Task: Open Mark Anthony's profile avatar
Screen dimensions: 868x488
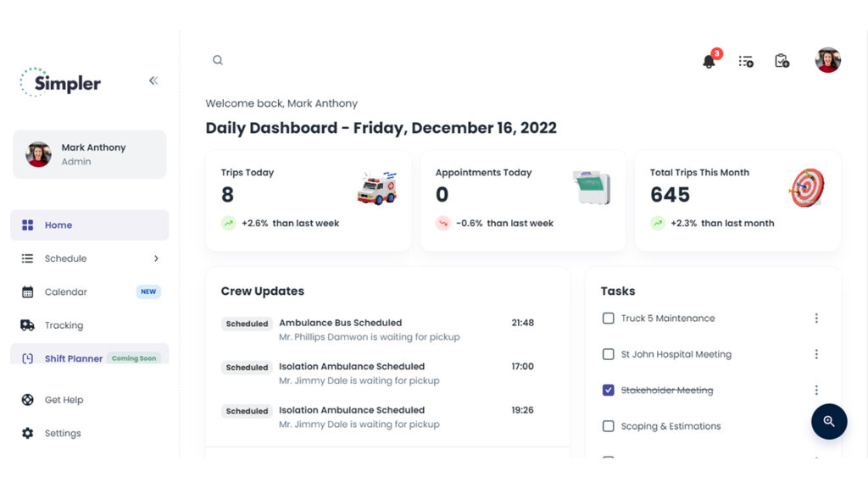Action: (828, 60)
